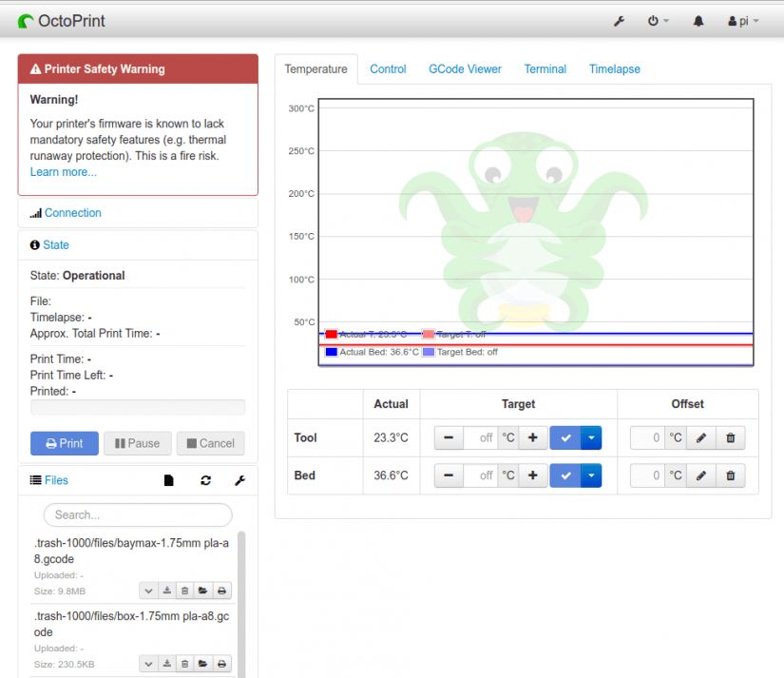The image size is (784, 678).
Task: Collapse the Files panel
Action: tap(56, 480)
